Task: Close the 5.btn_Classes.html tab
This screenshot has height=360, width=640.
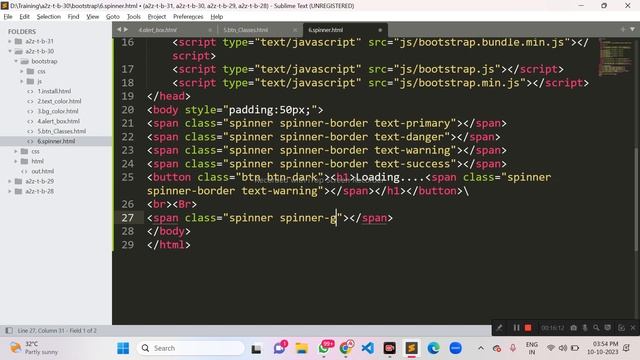Action: coord(295,30)
